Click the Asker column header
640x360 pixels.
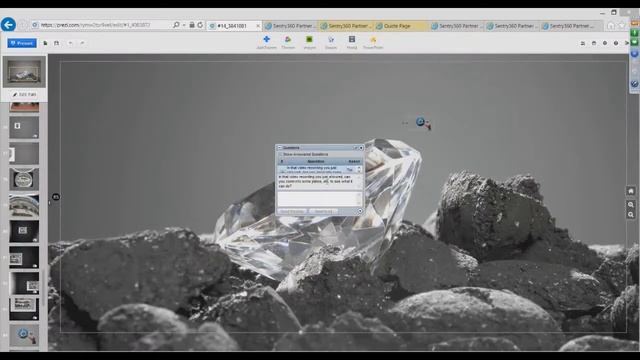point(354,162)
